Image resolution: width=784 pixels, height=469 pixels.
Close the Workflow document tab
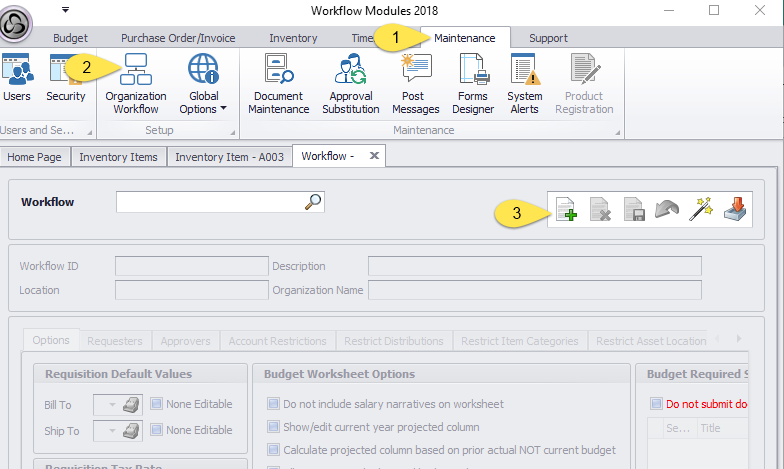click(374, 156)
